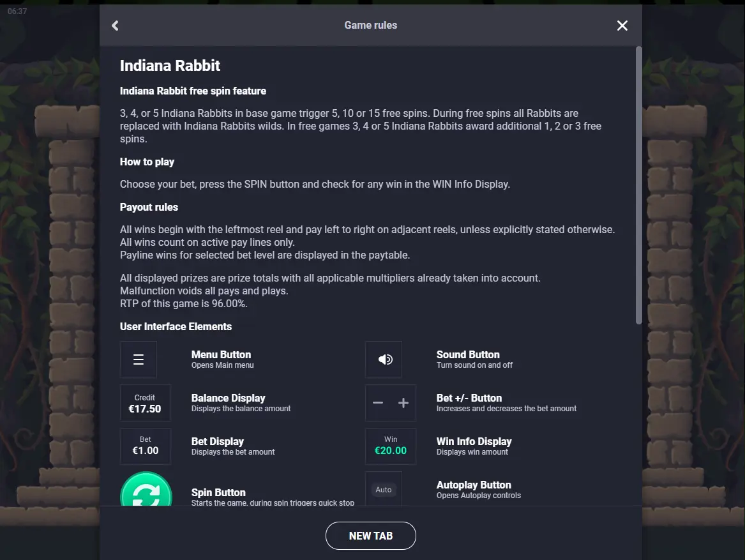Click the 'How to play' heading
Viewport: 745px width, 560px height.
tap(147, 162)
